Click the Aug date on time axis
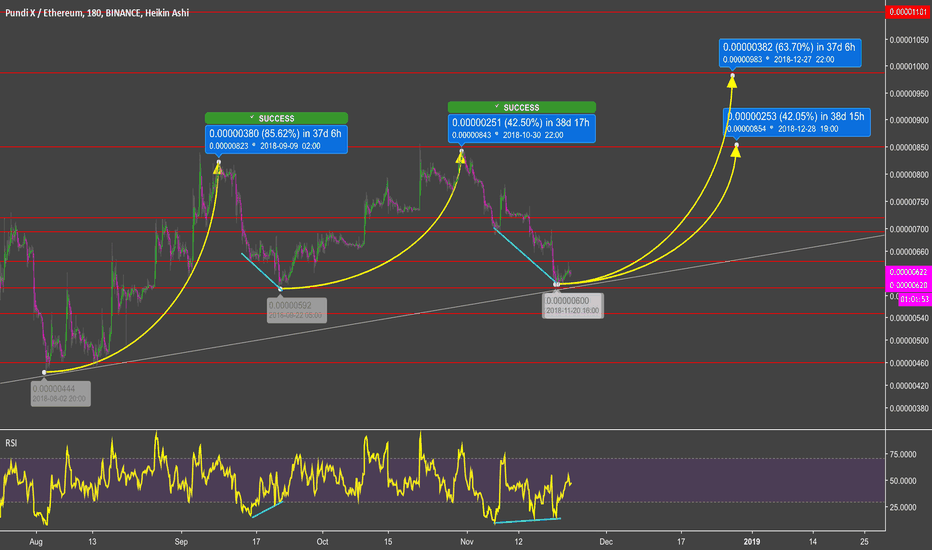The image size is (932, 550). tap(36, 542)
